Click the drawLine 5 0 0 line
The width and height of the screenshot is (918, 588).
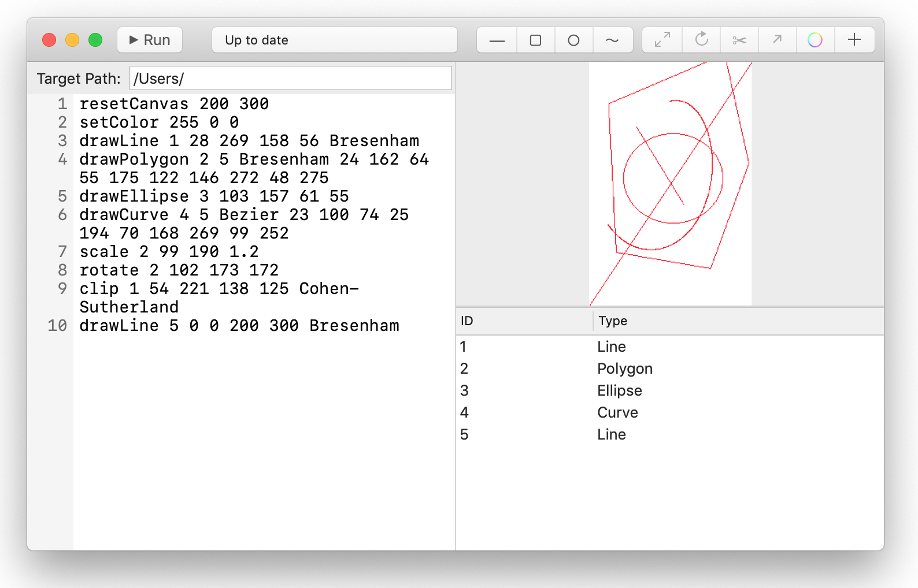click(x=239, y=326)
